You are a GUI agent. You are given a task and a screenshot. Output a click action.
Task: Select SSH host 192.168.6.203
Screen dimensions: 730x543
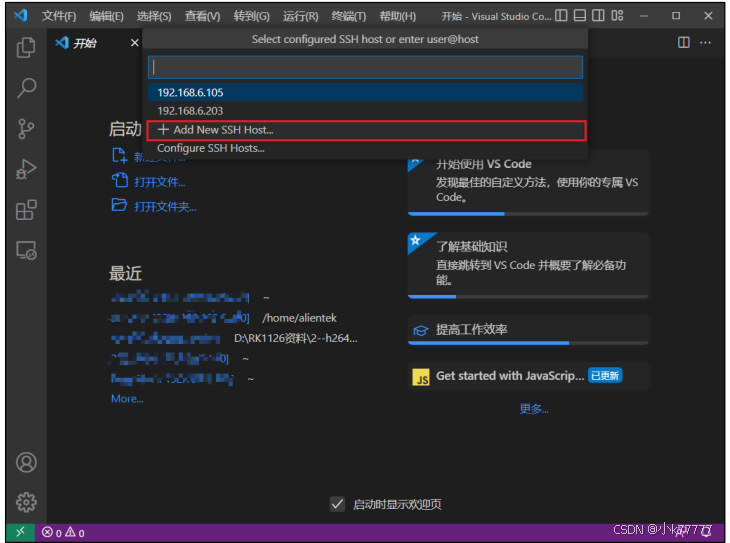pyautogui.click(x=365, y=111)
